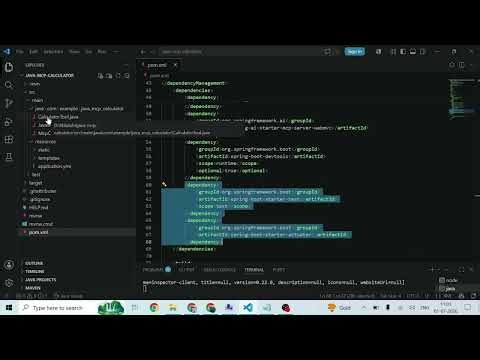Switch to the Ports panel tab
The image size is (480, 360).
tap(279, 270)
